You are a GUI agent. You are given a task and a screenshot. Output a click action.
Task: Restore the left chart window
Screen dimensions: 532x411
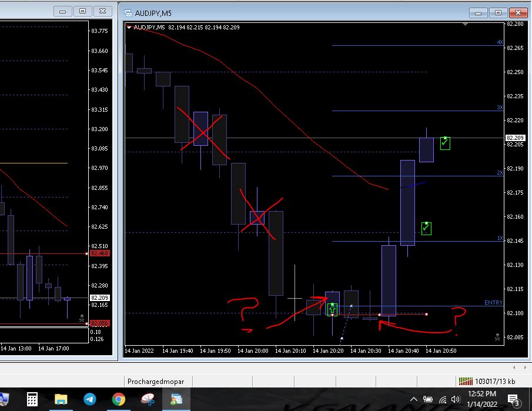tap(82, 11)
